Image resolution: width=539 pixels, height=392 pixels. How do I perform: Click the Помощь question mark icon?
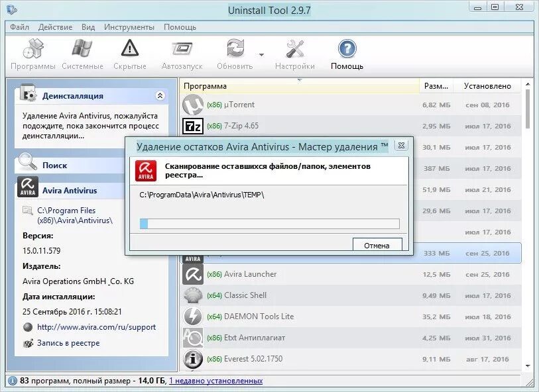(347, 49)
